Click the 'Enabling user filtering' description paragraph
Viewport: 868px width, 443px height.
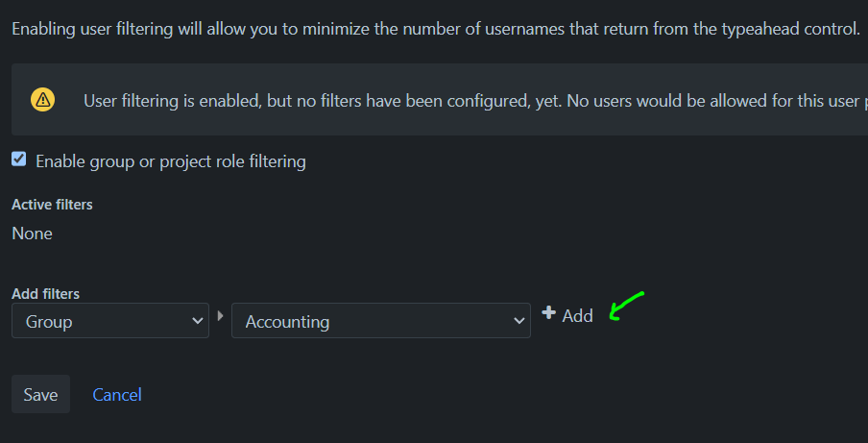coord(384,29)
